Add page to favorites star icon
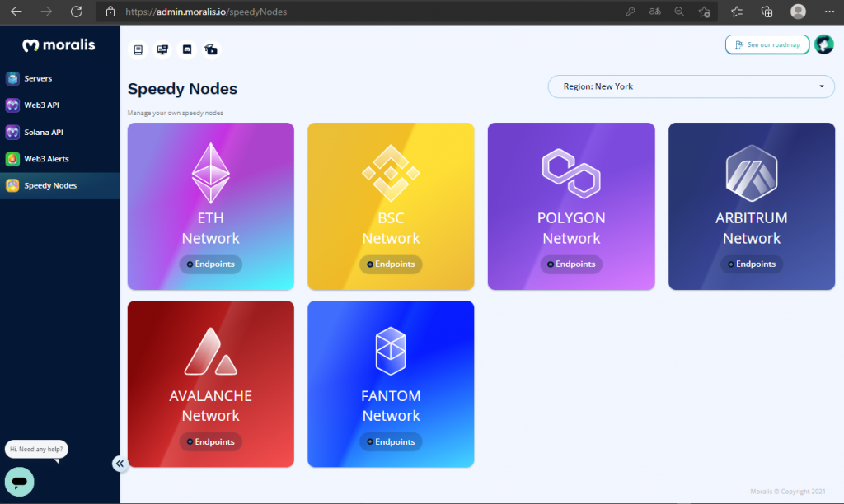 704,12
